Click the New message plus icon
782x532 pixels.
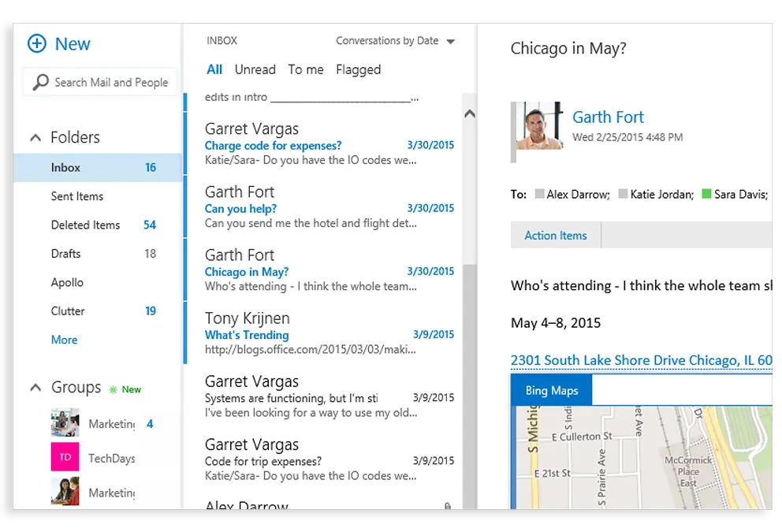[x=37, y=44]
